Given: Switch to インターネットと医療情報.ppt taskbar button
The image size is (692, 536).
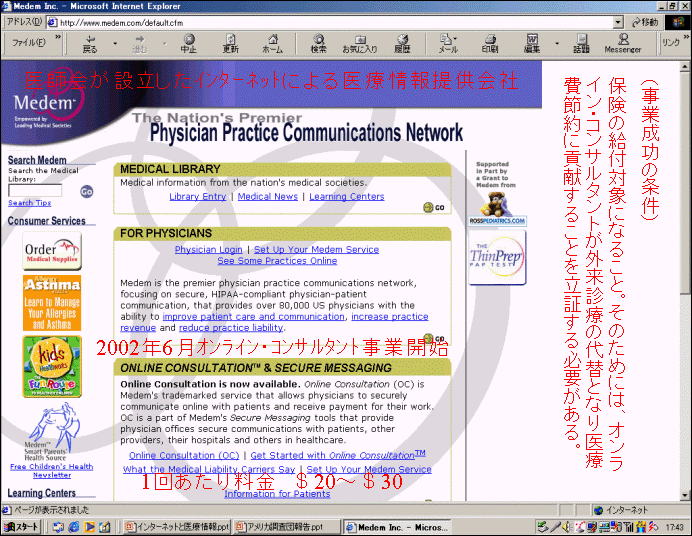Looking at the screenshot, I should point(176,526).
